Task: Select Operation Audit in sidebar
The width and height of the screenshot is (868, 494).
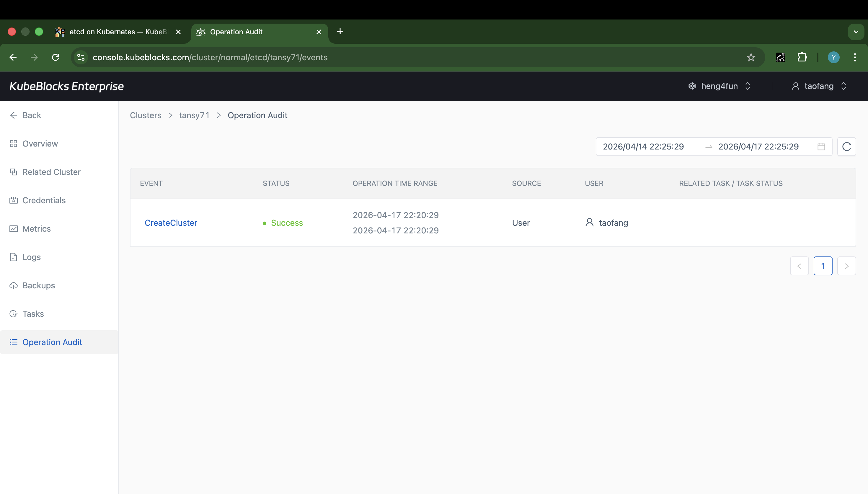Action: (59, 342)
